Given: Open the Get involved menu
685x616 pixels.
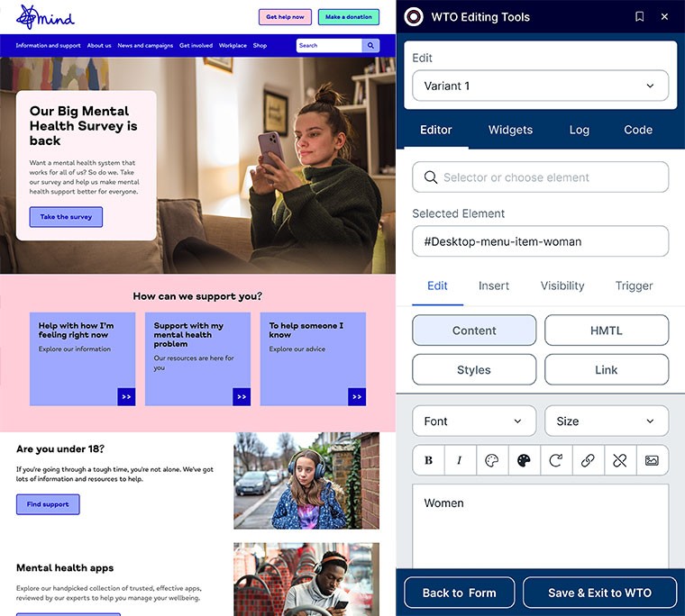Looking at the screenshot, I should pos(196,45).
